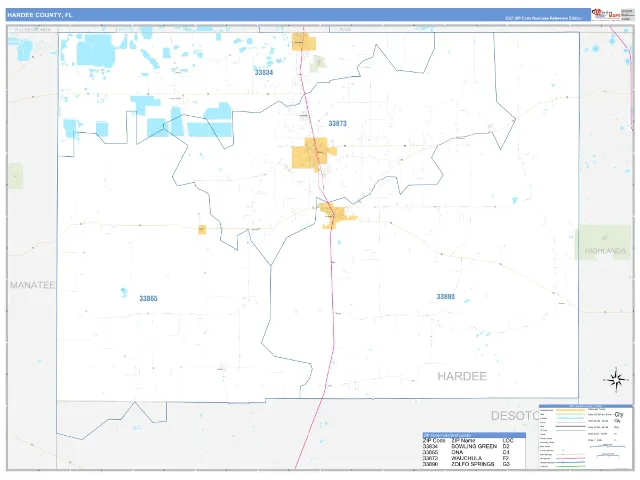Click the pink line sample in the legend
This screenshot has height=480, width=640.
[570, 459]
